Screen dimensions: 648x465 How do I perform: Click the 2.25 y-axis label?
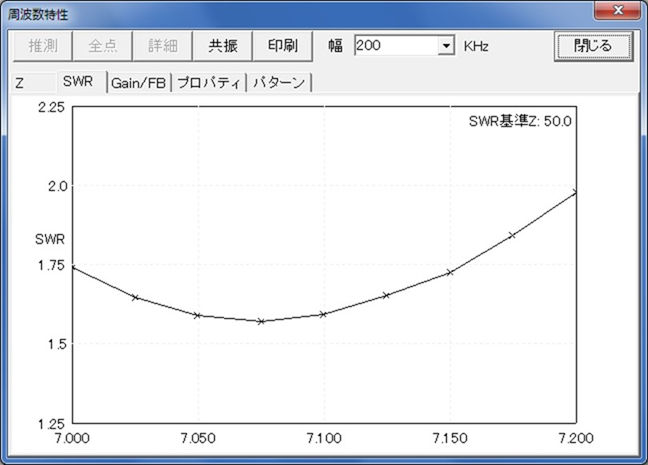(x=51, y=107)
